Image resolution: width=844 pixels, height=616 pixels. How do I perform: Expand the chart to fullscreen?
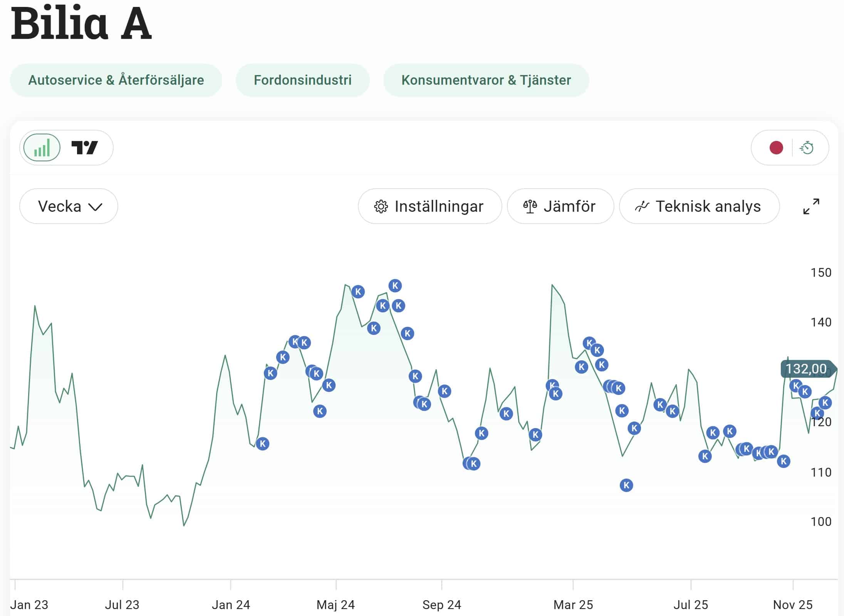coord(811,206)
